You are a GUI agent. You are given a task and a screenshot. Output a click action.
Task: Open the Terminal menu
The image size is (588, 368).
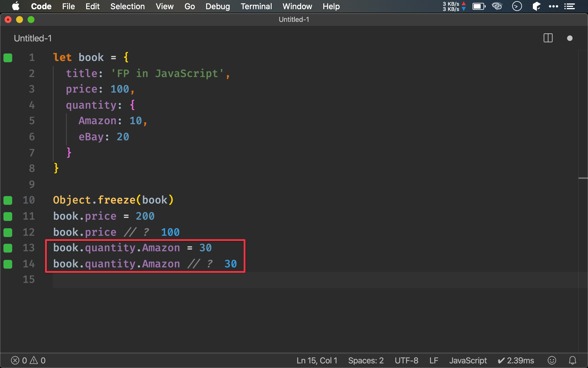pyautogui.click(x=256, y=6)
